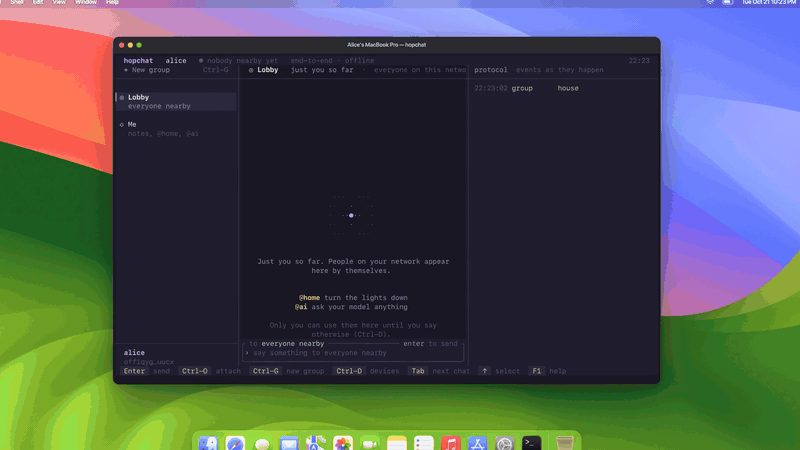Click the Ctrl-O attach hint
Image resolution: width=800 pixels, height=450 pixels.
[209, 371]
